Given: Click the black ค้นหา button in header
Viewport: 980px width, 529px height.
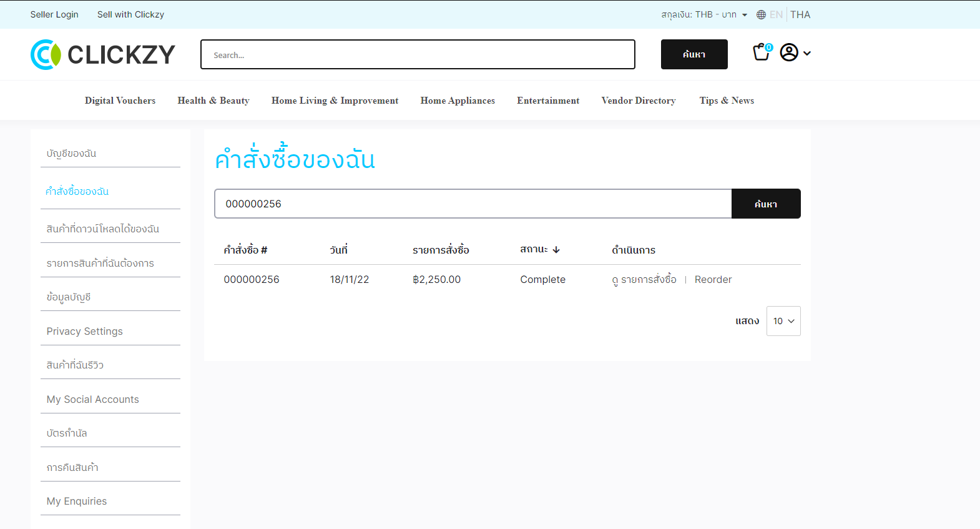Looking at the screenshot, I should (x=694, y=54).
